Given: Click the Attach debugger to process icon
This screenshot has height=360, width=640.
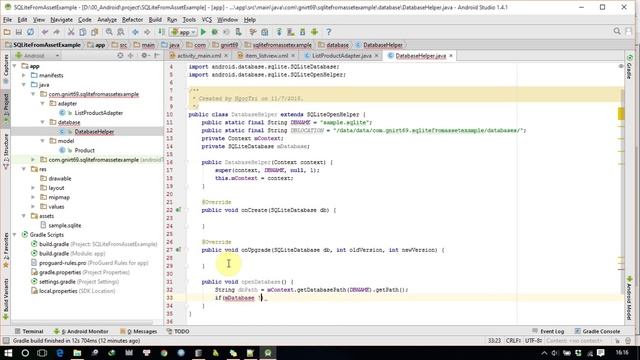Looking at the screenshot, I should (238, 32).
